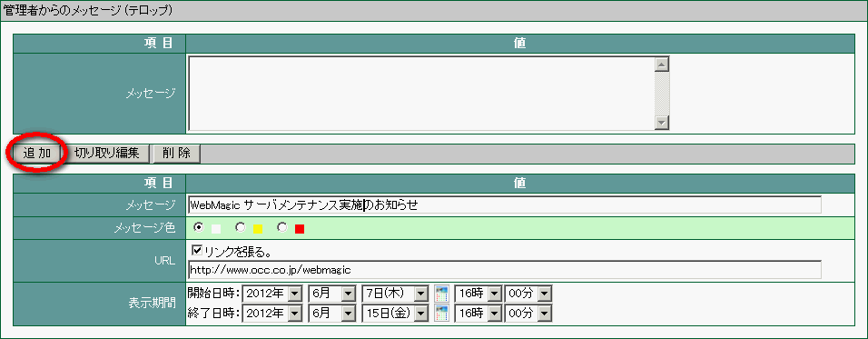This screenshot has height=339, width=868.
Task: Click the 表示期間 row label
Action: [152, 304]
